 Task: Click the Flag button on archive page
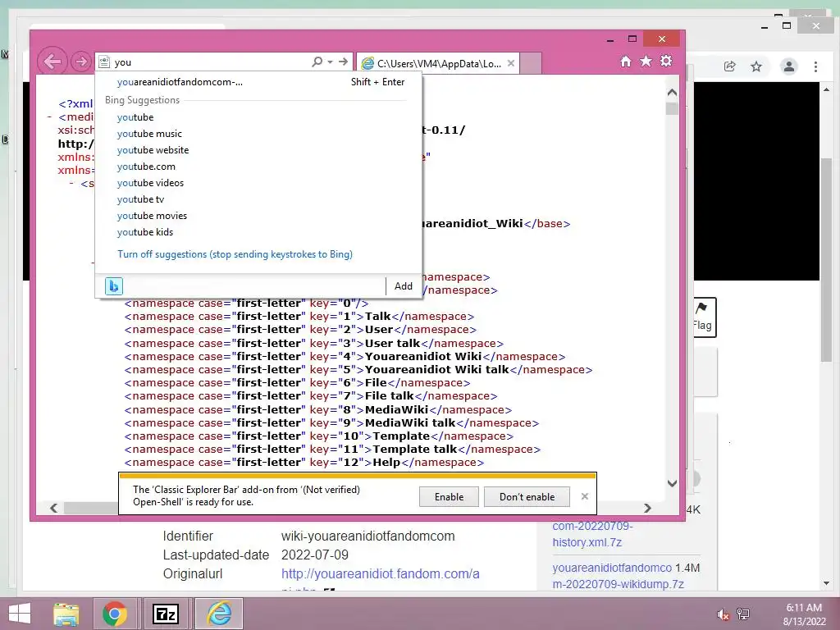[704, 317]
